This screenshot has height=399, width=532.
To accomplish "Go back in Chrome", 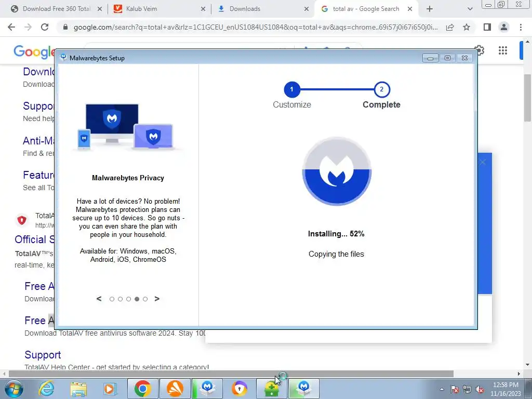I will point(11,27).
